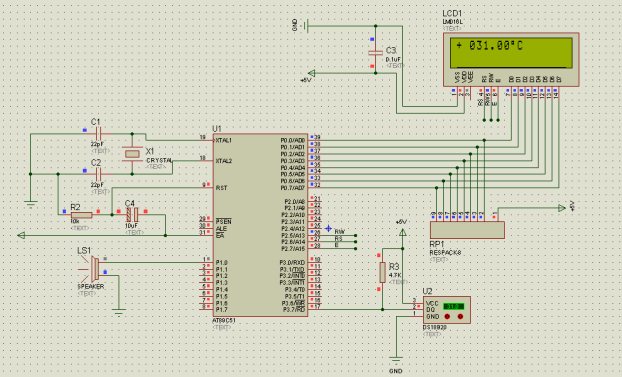The image size is (622, 377).
Task: Click the C4 reference label
Action: 130,204
